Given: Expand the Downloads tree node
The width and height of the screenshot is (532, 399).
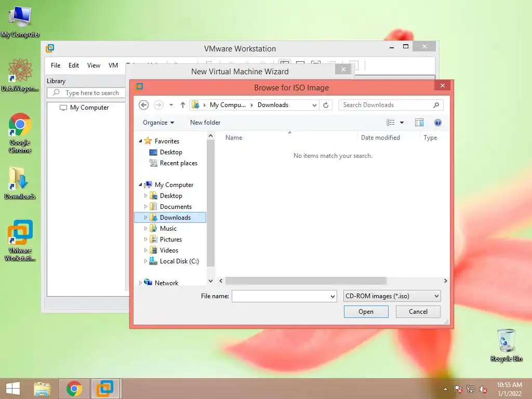Looking at the screenshot, I should pos(145,218).
